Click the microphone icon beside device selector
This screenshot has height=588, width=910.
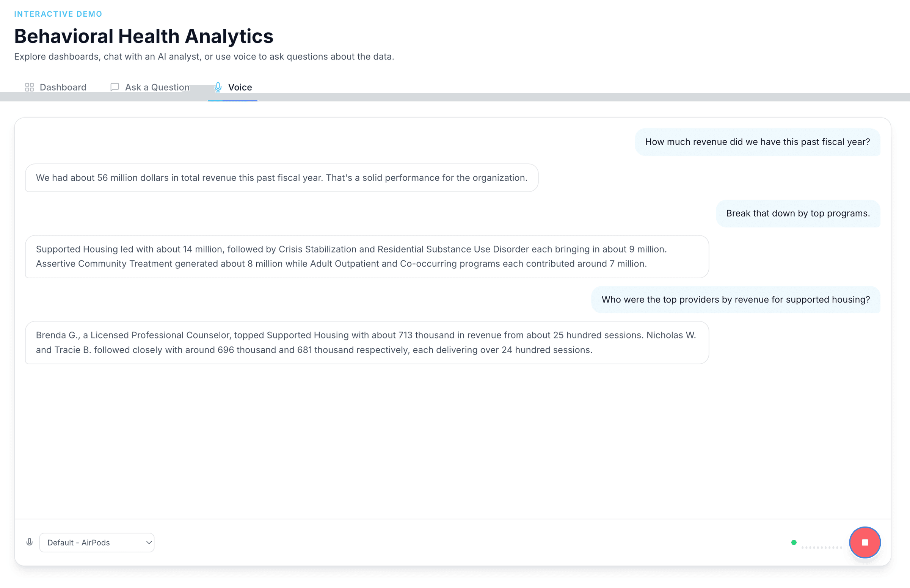[30, 542]
